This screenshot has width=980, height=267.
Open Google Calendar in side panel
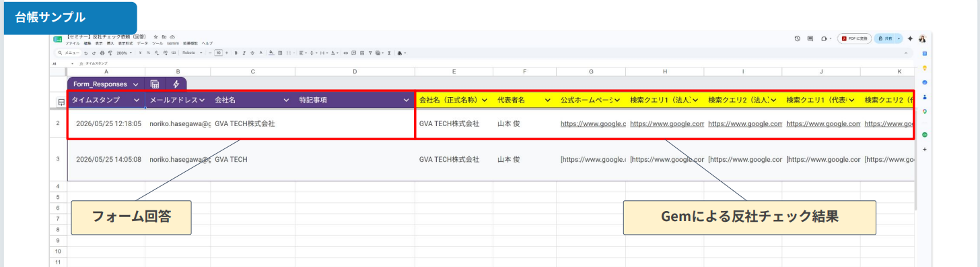(925, 53)
